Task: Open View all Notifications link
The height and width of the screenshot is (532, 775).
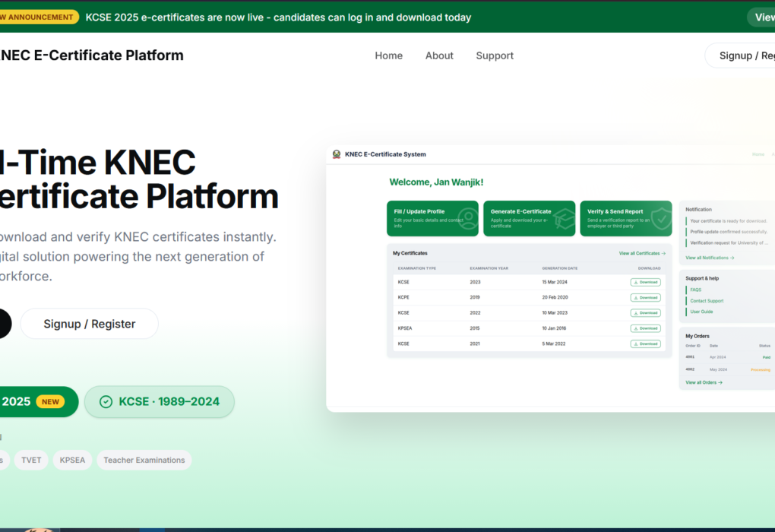Action: [710, 258]
